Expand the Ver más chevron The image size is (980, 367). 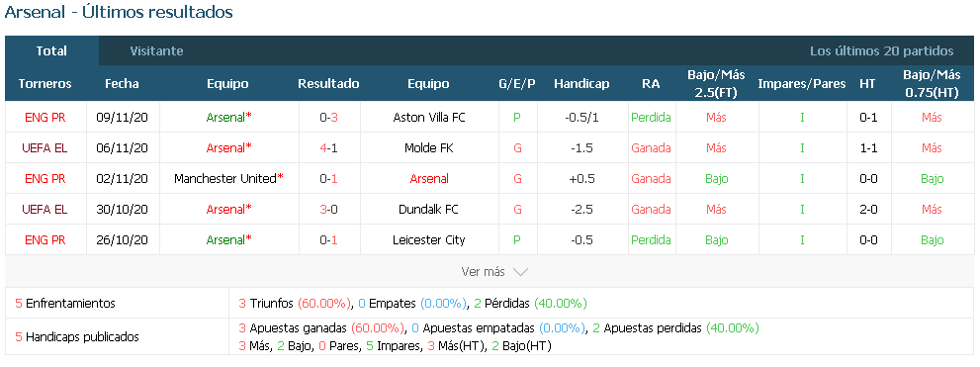pyautogui.click(x=520, y=272)
